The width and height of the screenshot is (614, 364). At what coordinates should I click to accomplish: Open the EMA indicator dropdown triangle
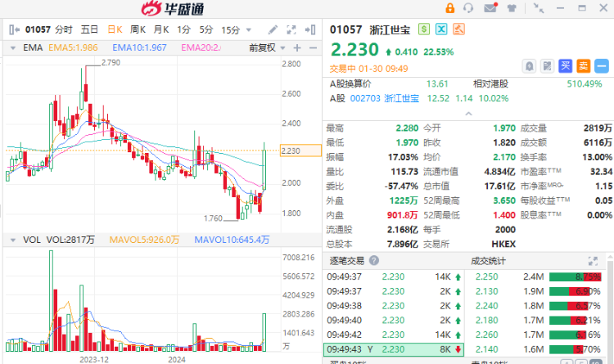click(13, 48)
